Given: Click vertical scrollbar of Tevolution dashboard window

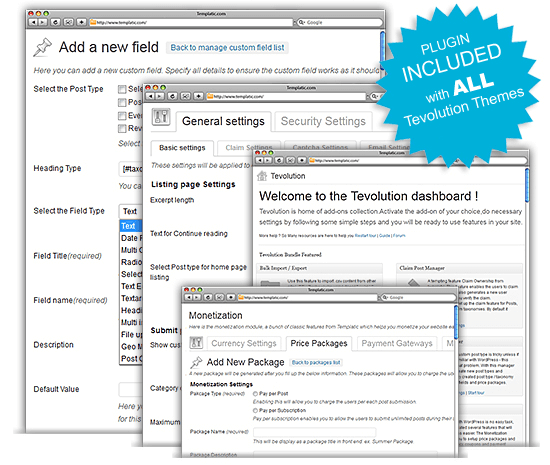Looking at the screenshot, I should 527,186.
